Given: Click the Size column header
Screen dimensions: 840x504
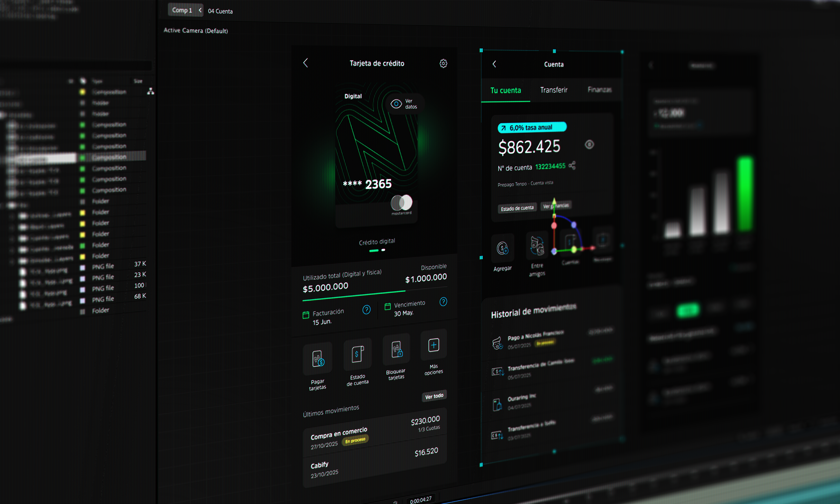Looking at the screenshot, I should (x=138, y=81).
